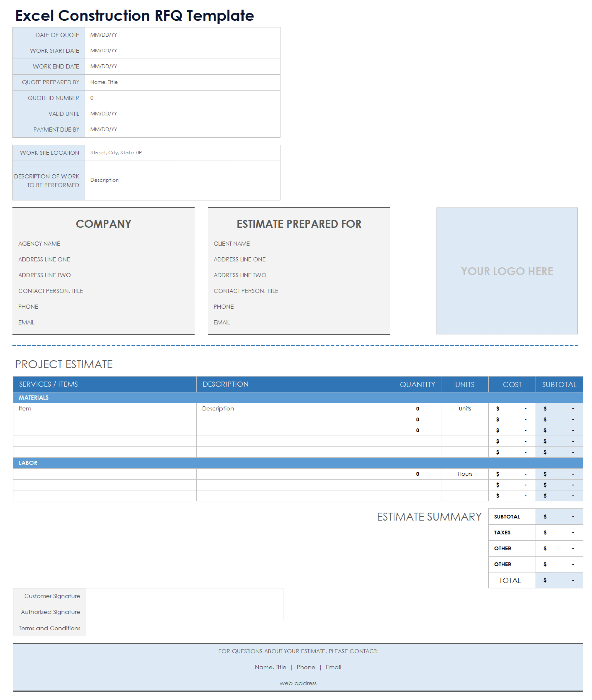
Task: Click the Item cell in first materials row
Action: tap(105, 409)
